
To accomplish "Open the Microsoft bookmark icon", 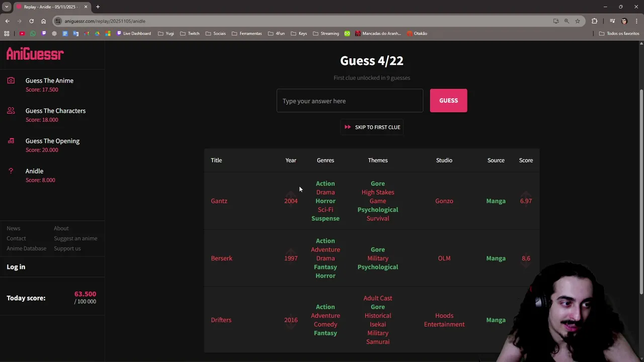I will click(108, 34).
